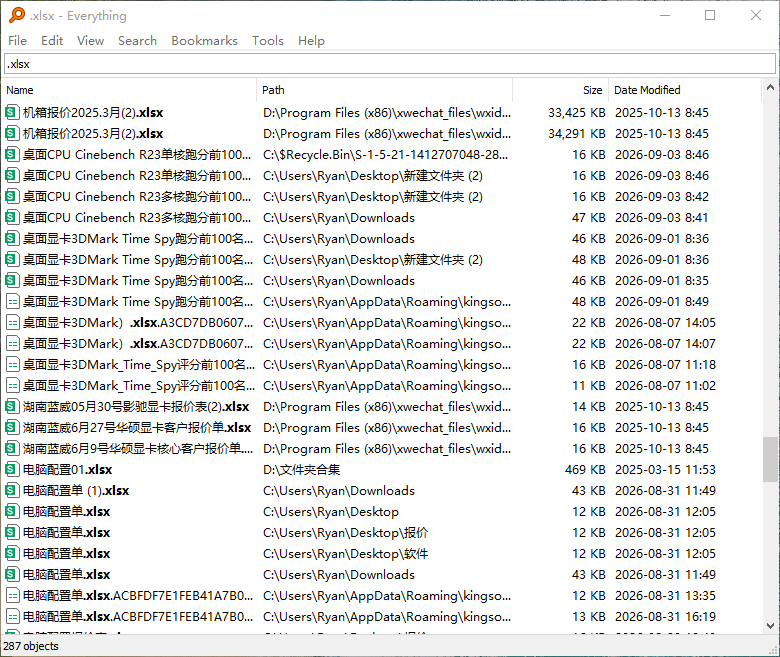
Task: Click temp file icon of 电脑配置单.xlsx.ACBFDF row modified 13:35
Action: (12, 595)
